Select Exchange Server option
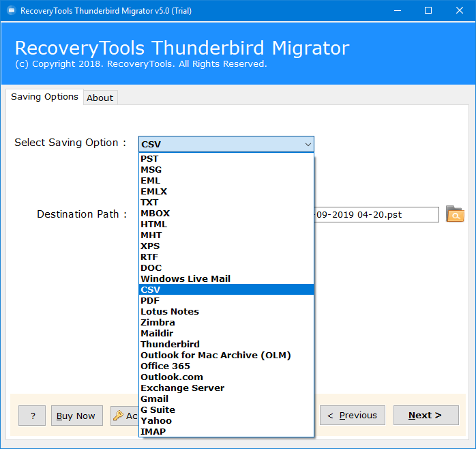This screenshot has width=476, height=449. pos(226,388)
